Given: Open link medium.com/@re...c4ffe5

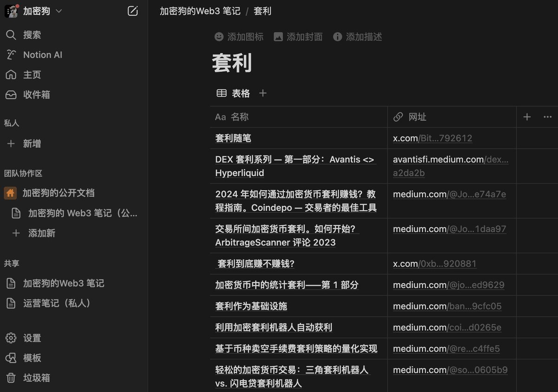Looking at the screenshot, I should pos(446,349).
